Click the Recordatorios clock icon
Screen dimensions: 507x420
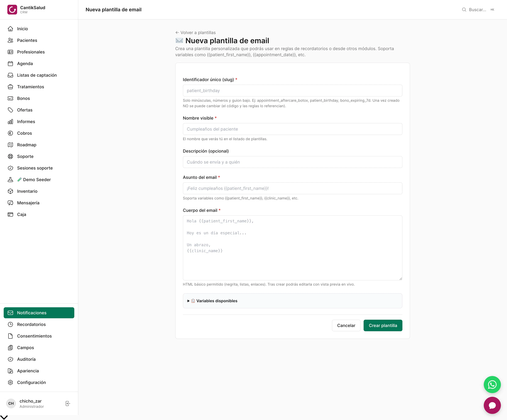click(10, 324)
